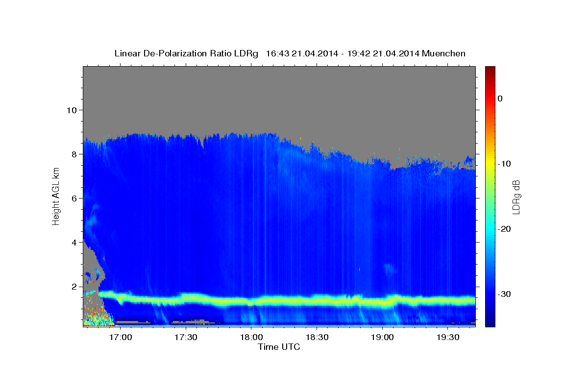Screen dimensions: 588x392
Task: Click the colorbar value '0'
Action: pyautogui.click(x=500, y=98)
